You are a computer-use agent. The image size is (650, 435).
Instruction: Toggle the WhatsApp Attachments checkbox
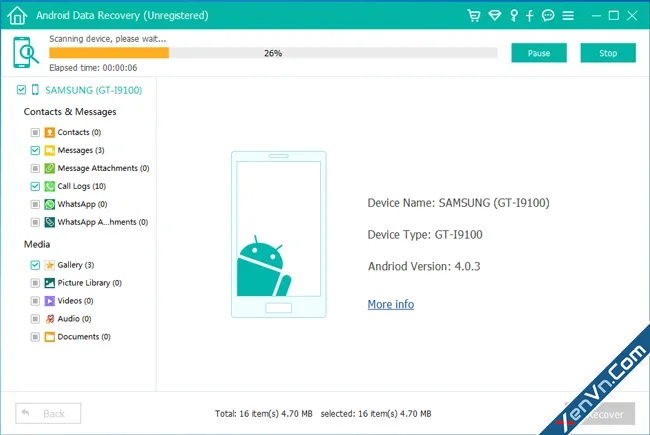[35, 222]
